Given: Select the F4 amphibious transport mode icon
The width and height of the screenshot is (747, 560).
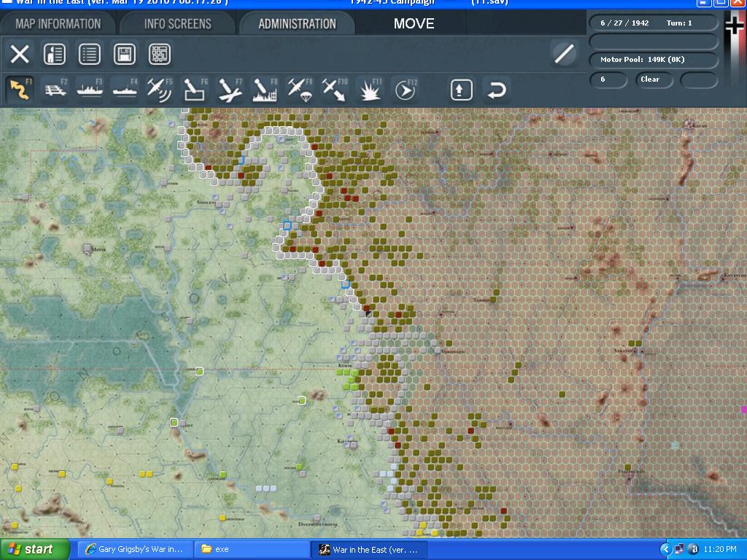Looking at the screenshot, I should [125, 90].
